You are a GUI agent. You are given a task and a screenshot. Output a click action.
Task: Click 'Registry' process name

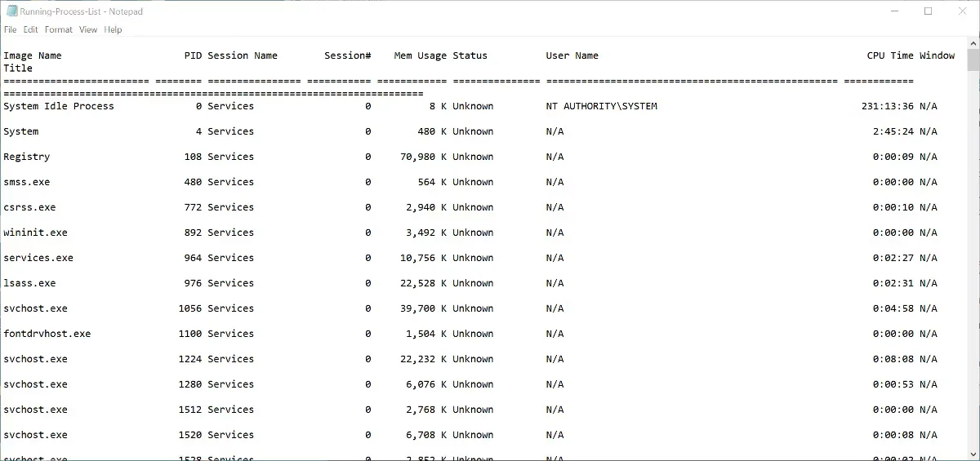click(x=27, y=157)
